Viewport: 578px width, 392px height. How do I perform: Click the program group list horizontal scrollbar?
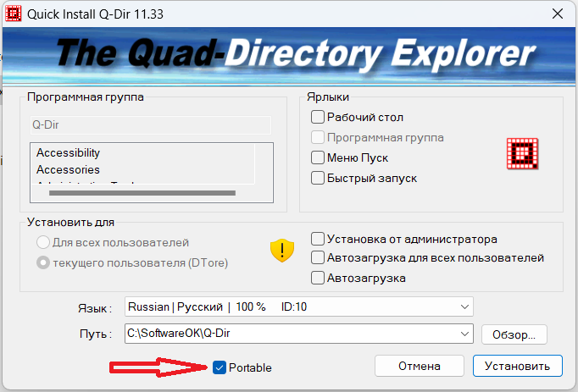pyautogui.click(x=142, y=193)
